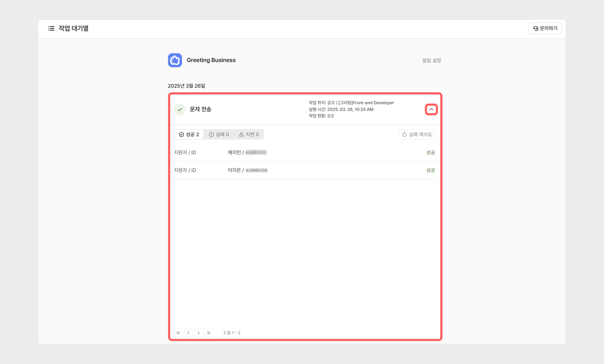Go to next page arrow
Image resolution: width=604 pixels, height=364 pixels.
[x=199, y=333]
